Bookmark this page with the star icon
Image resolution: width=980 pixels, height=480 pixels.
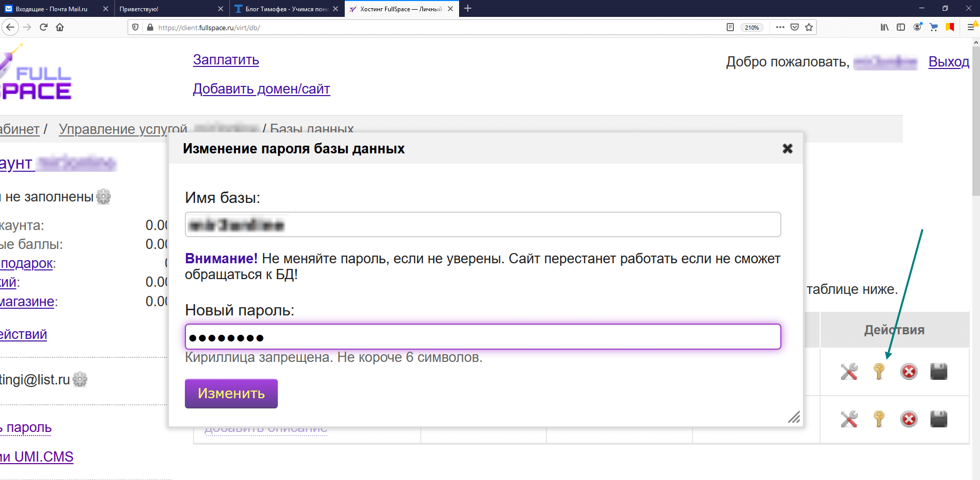(x=809, y=27)
